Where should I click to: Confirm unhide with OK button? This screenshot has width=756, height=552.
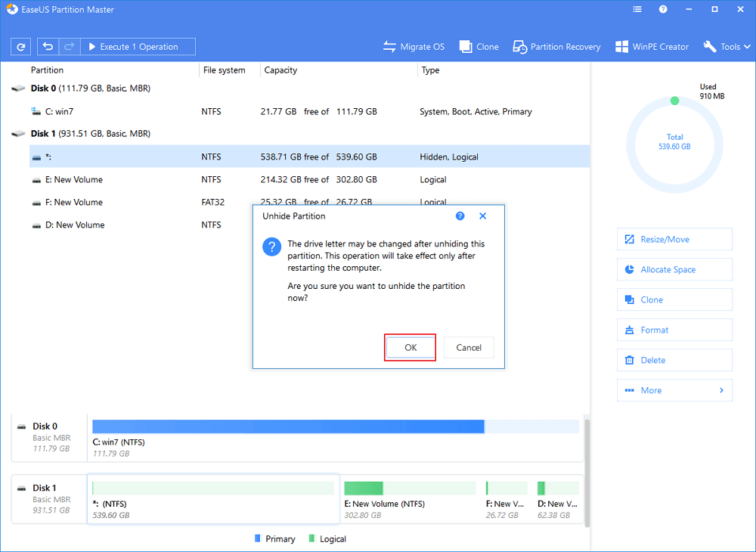[x=410, y=348]
